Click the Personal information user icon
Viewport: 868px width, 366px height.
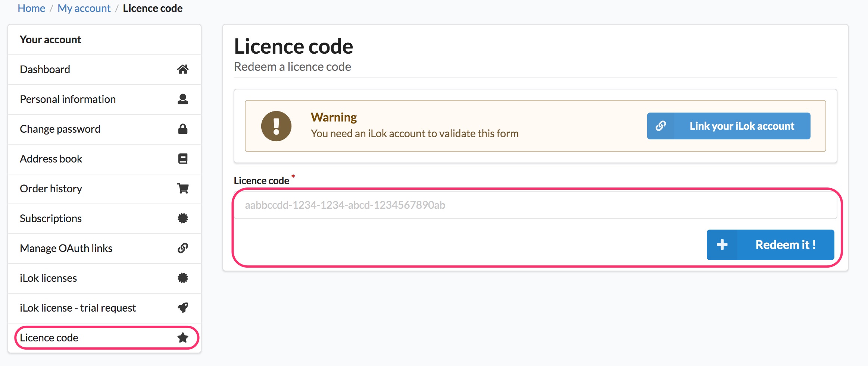click(182, 99)
